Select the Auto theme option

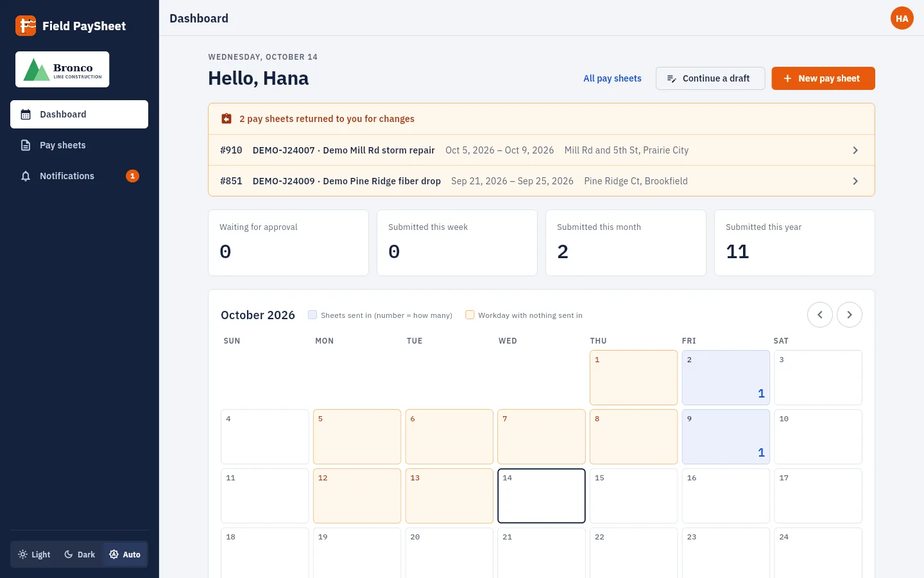(x=124, y=554)
